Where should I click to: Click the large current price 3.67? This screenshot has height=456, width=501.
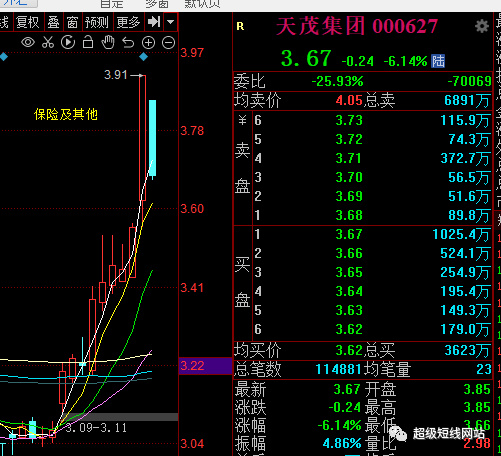[306, 58]
